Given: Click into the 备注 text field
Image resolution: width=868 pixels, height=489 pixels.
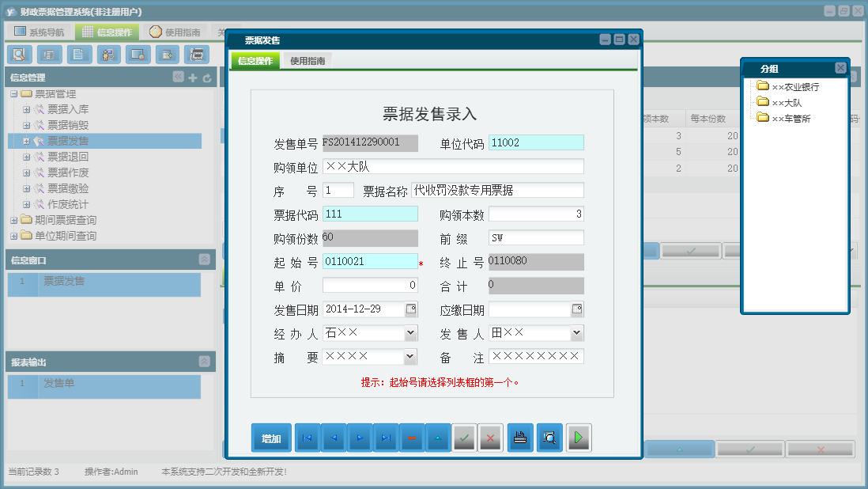Looking at the screenshot, I should [x=536, y=357].
